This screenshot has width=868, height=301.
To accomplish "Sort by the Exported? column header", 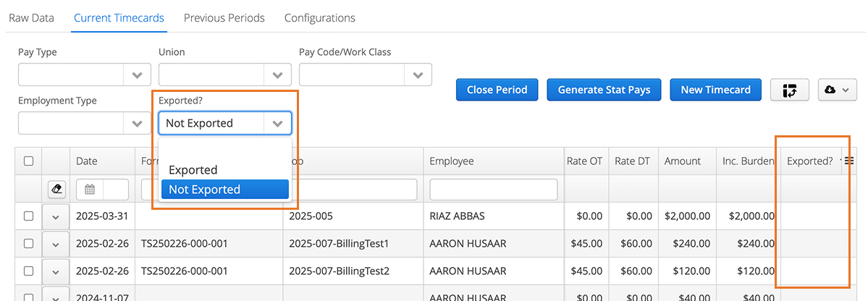I will (x=810, y=161).
